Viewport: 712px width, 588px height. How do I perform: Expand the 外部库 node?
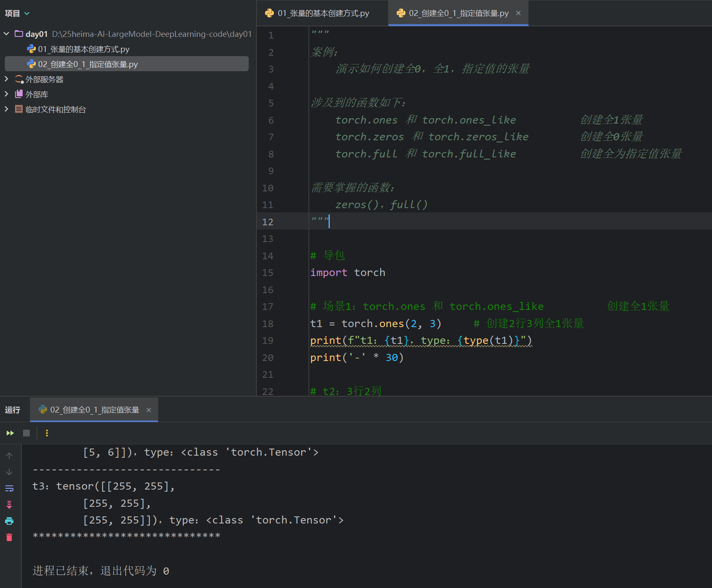(6, 94)
